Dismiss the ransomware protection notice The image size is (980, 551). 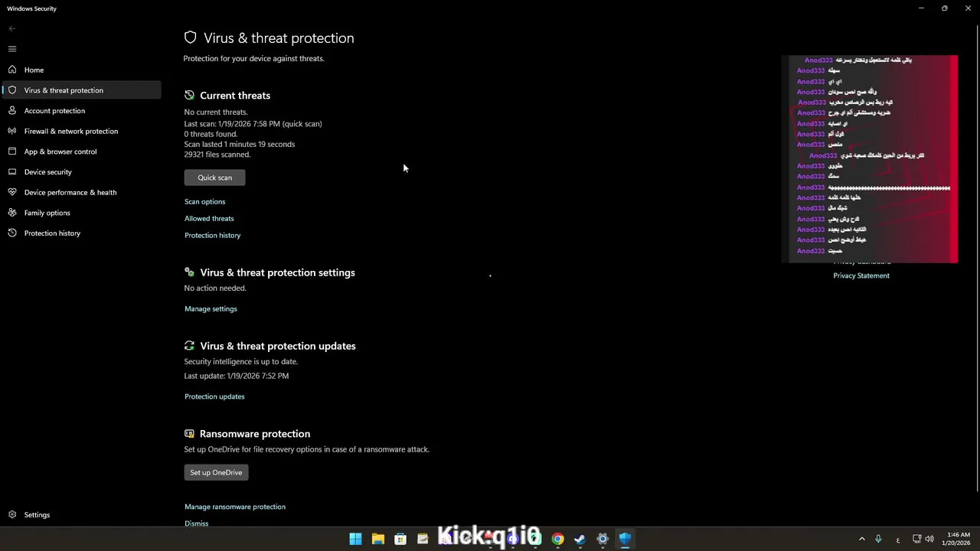coord(197,523)
